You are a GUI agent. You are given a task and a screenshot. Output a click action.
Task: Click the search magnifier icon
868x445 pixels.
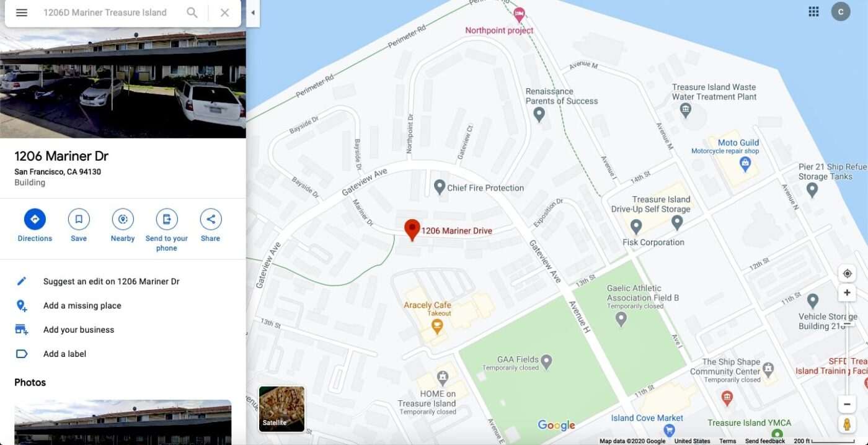tap(192, 12)
